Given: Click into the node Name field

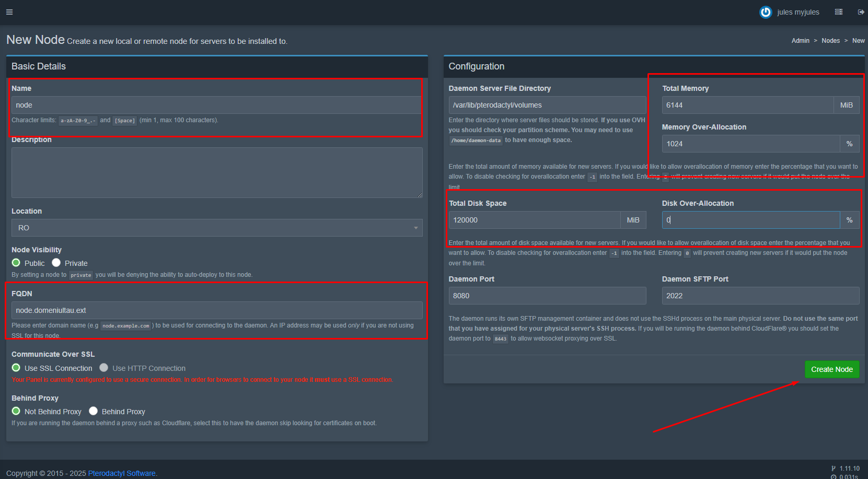Looking at the screenshot, I should (x=216, y=105).
